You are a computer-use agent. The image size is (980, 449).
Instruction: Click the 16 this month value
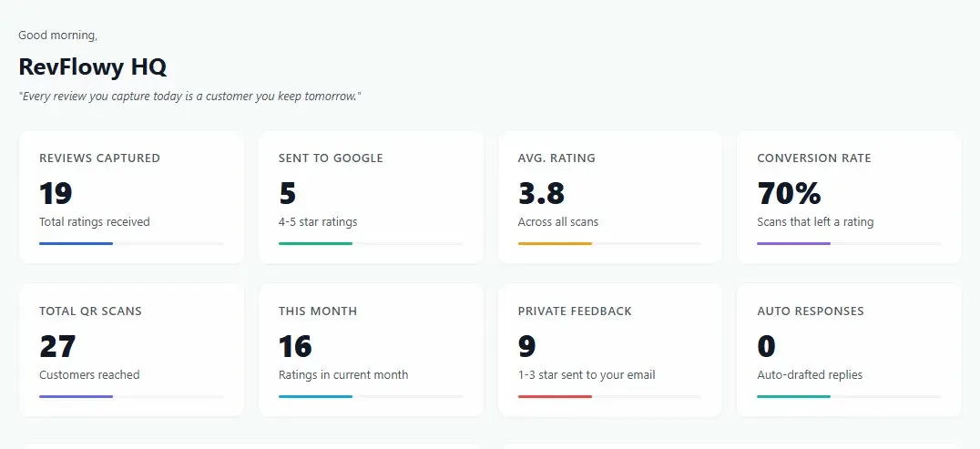[x=295, y=346]
